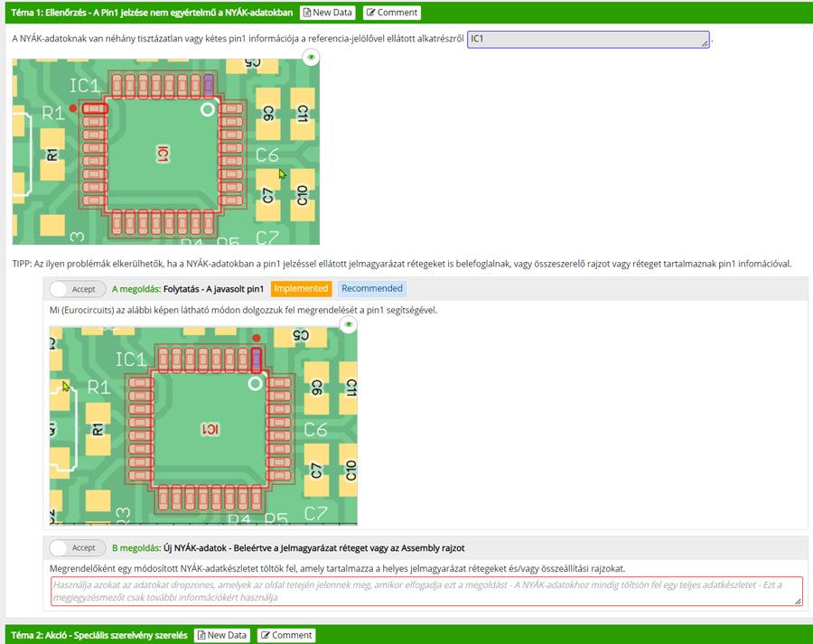Click New Data in Téma 1 header
Screen dimensions: 813x644
point(329,13)
